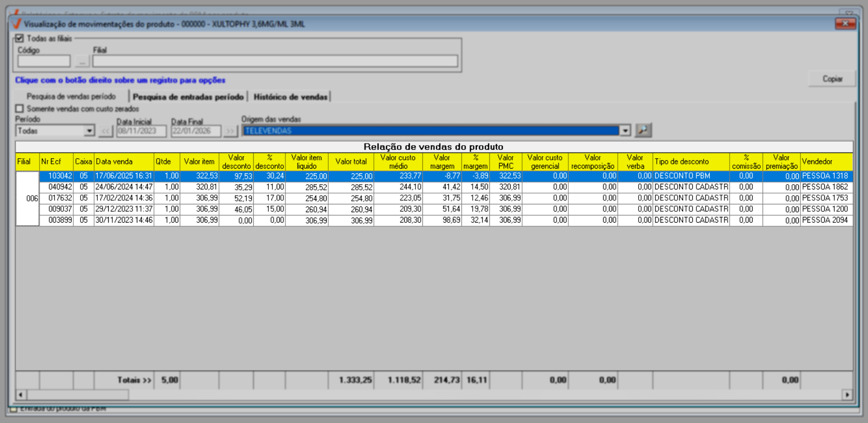This screenshot has width=868, height=423.
Task: Switch to Pesquisa de entradas período tab
Action: coord(188,97)
